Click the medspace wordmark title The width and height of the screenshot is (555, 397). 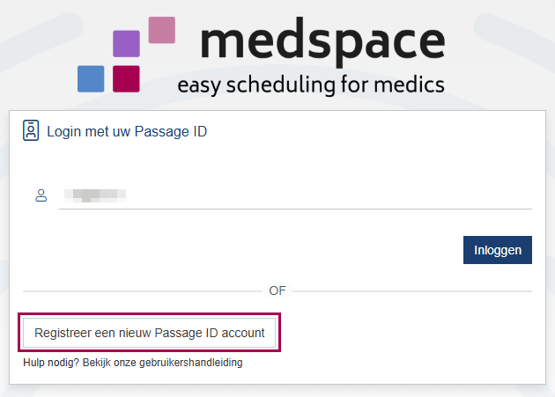(323, 42)
